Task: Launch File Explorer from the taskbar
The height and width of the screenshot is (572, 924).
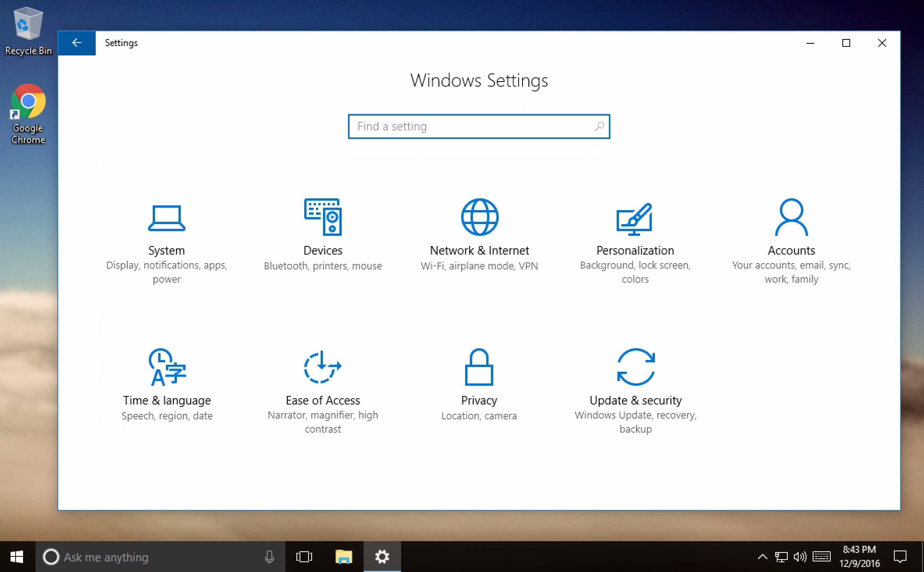Action: click(344, 557)
